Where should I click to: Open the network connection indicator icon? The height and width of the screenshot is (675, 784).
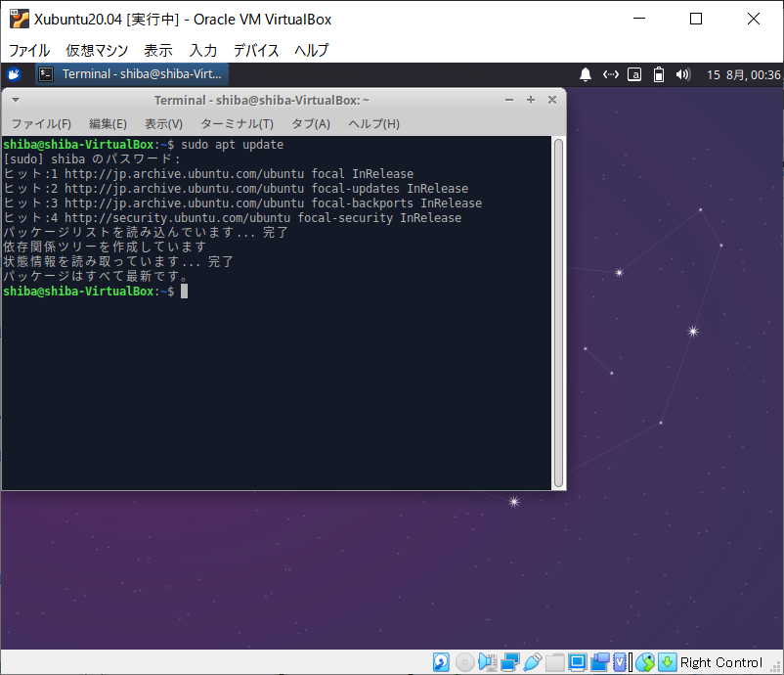[x=611, y=74]
